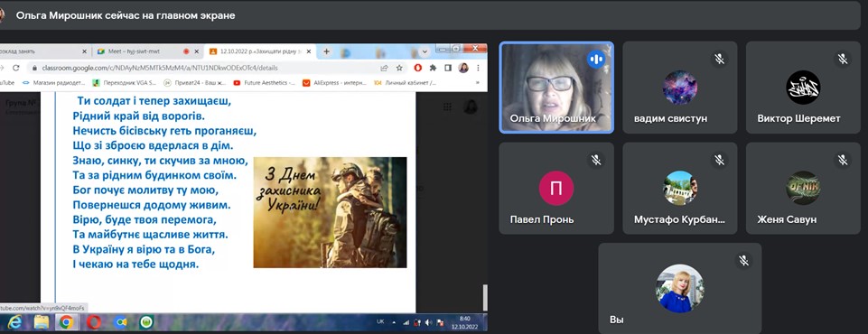This screenshot has width=868, height=334.
Task: Toggle the muted microphone on your own tile
Action: tap(743, 261)
